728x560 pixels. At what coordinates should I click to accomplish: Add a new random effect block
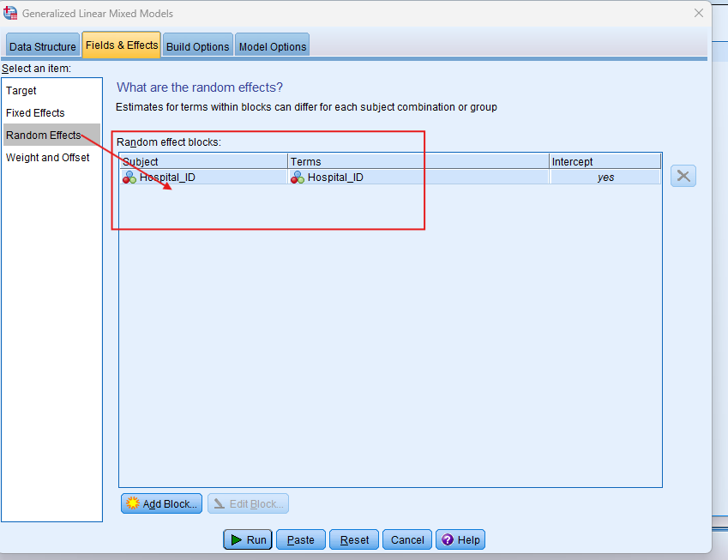point(162,503)
